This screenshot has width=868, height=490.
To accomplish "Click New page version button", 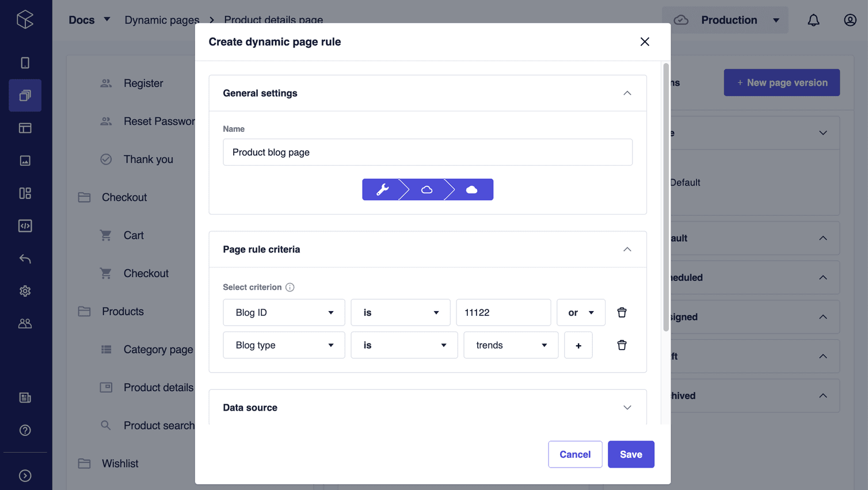I will [781, 82].
